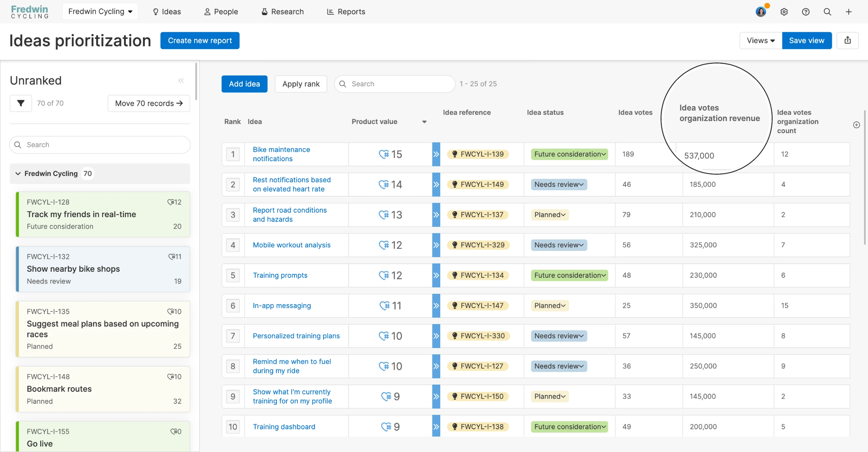Open Training prompts idea link
This screenshot has height=452, width=868.
point(280,275)
